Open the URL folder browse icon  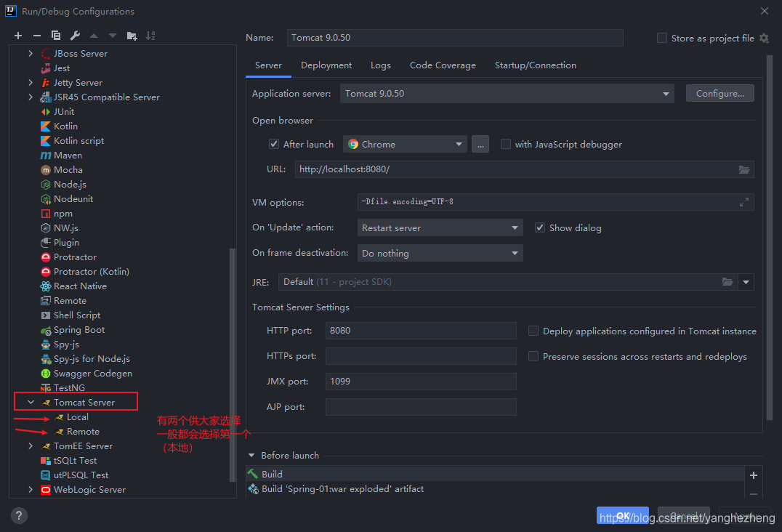[743, 169]
